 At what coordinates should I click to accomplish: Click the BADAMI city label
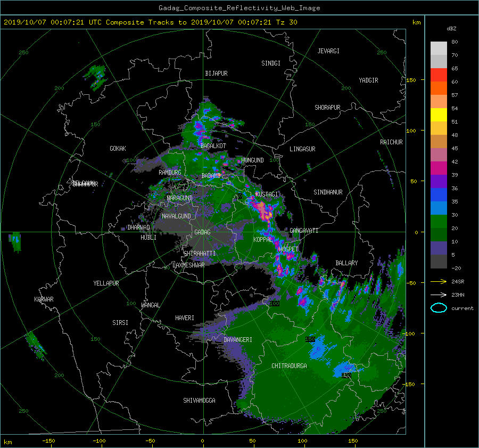pos(211,176)
